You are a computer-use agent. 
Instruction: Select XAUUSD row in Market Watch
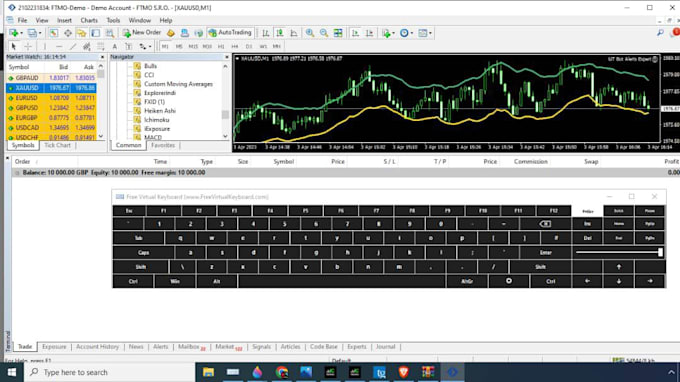pos(51,88)
